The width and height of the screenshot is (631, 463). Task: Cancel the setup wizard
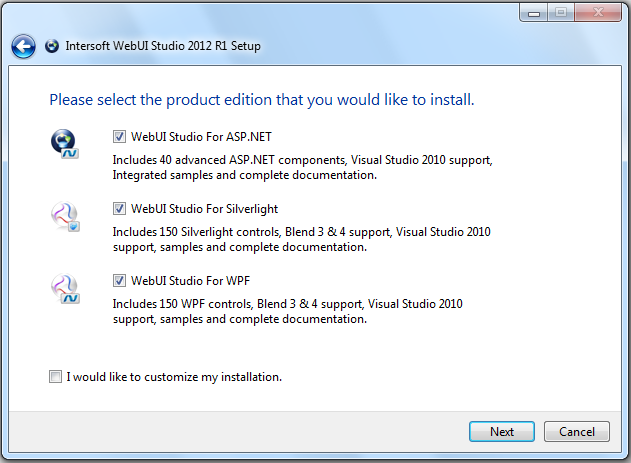tap(576, 432)
